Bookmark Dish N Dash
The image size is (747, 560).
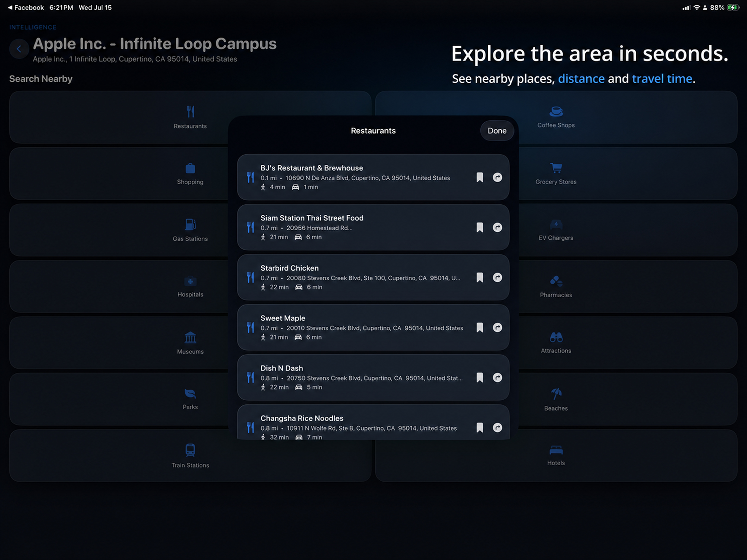pyautogui.click(x=480, y=377)
